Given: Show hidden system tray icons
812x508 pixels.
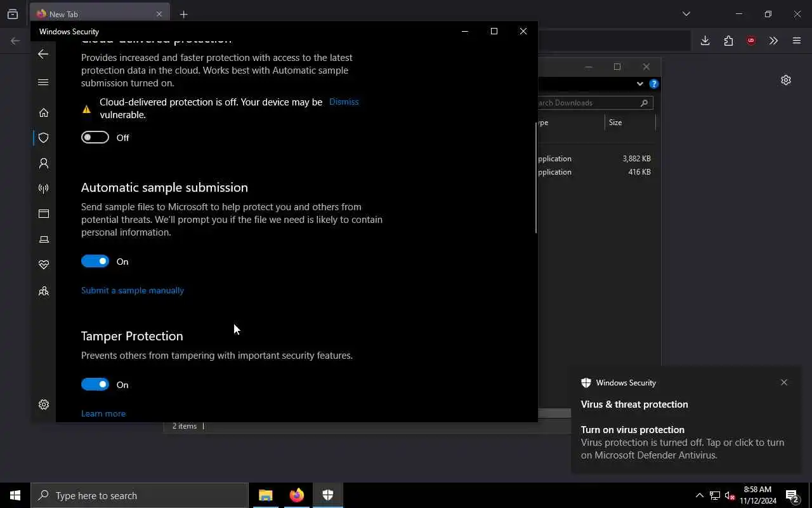Looking at the screenshot, I should point(700,495).
